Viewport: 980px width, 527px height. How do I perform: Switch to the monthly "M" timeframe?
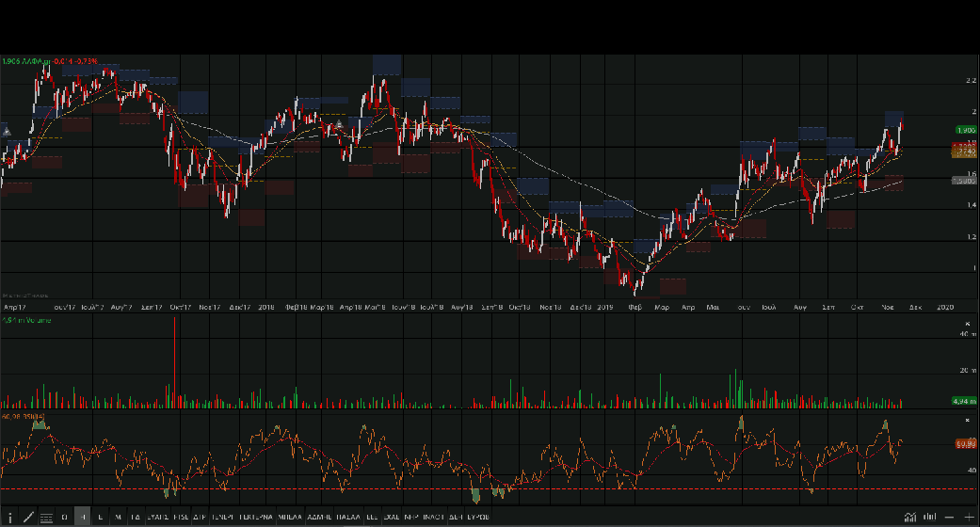click(x=118, y=517)
